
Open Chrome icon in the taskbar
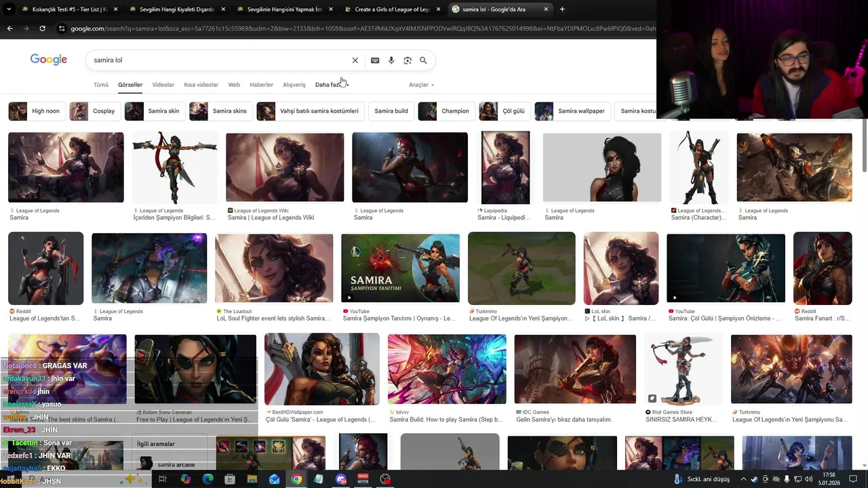pos(296,479)
